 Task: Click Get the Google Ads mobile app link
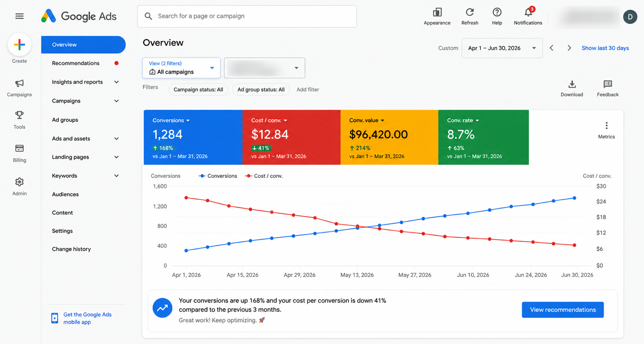[87, 318]
